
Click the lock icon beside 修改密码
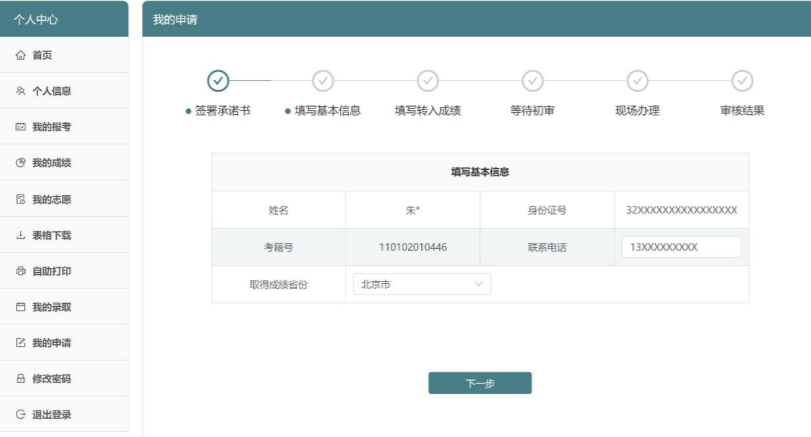point(21,379)
